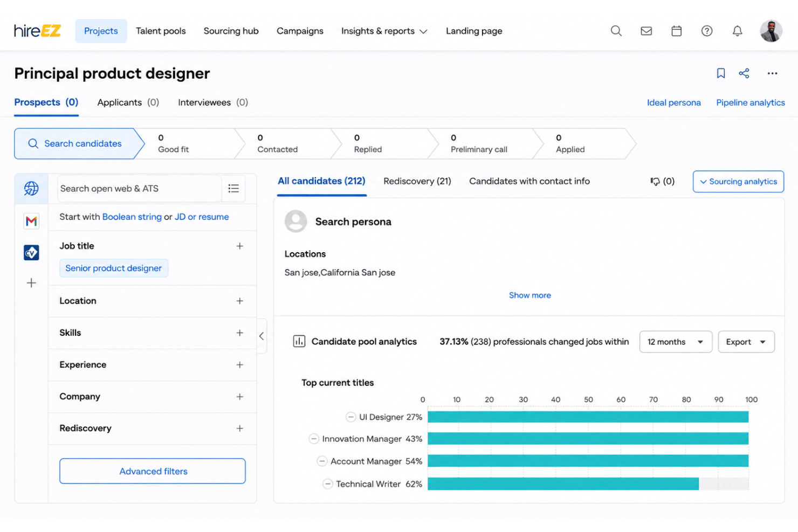Share the project via share icon
Viewport: 798px width, 532px height.
[x=744, y=73]
